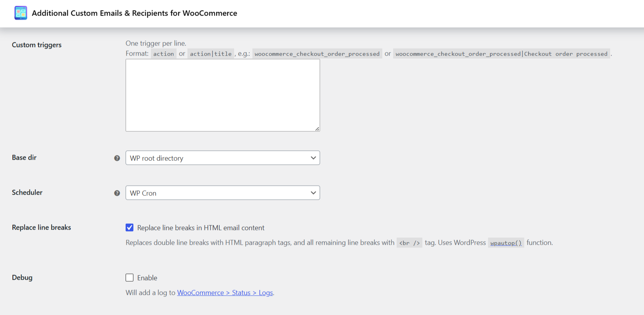Screen dimensions: 644x315
Task: Click the 'Enable' label beside Debug checkbox
Action: click(147, 278)
